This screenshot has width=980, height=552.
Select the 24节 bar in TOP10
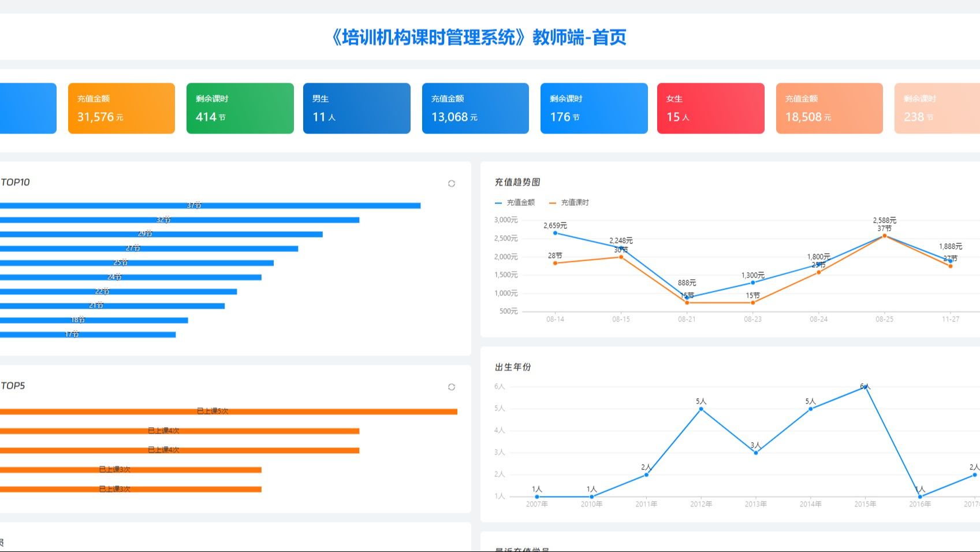tap(131, 277)
